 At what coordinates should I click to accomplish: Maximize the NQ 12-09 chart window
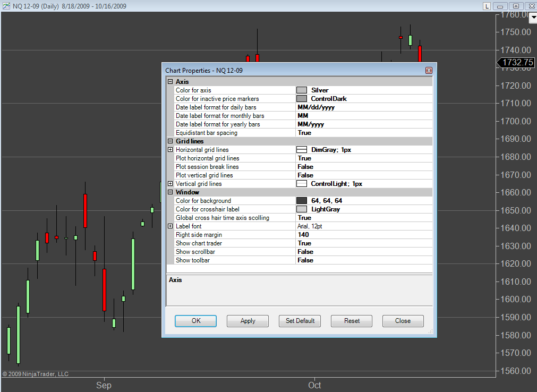tap(516, 6)
